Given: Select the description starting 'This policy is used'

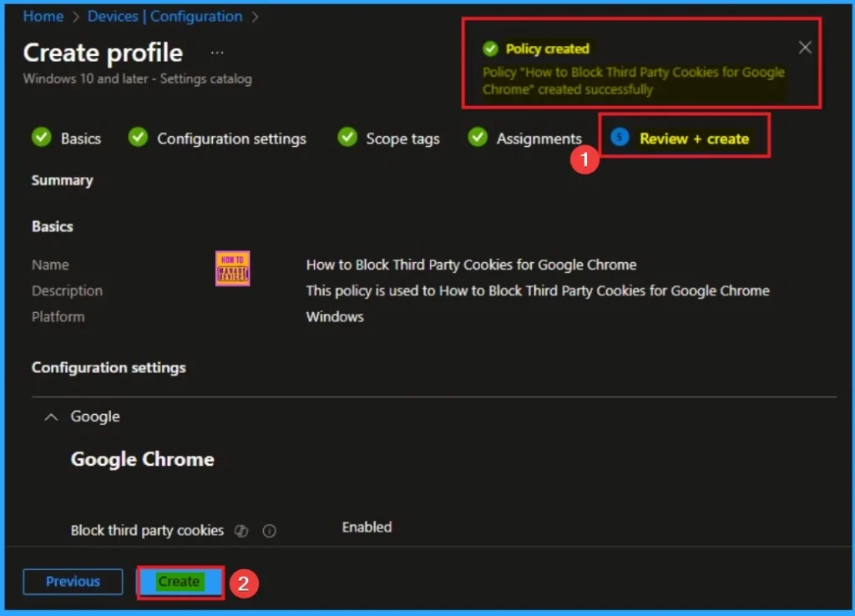Looking at the screenshot, I should click(538, 290).
